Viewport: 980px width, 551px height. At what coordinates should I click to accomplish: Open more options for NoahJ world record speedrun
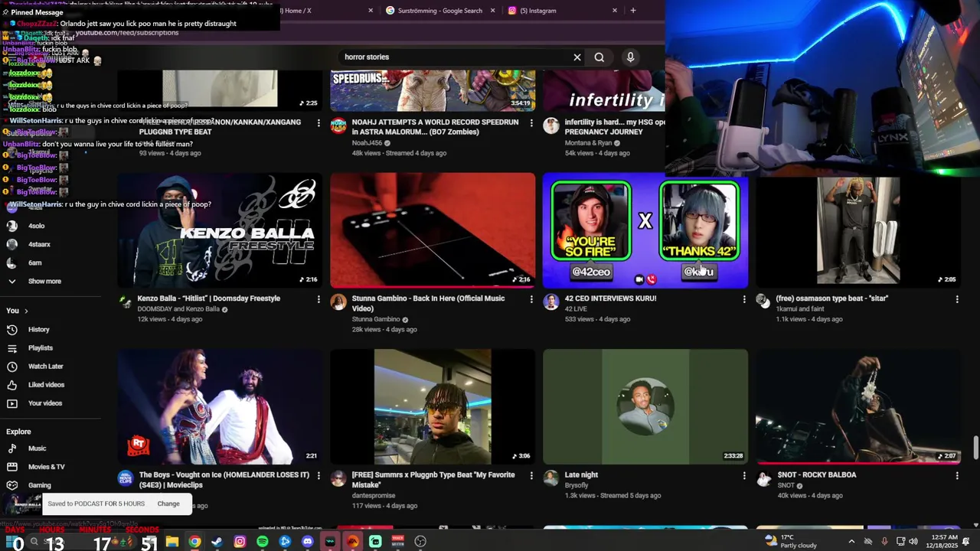tap(531, 122)
